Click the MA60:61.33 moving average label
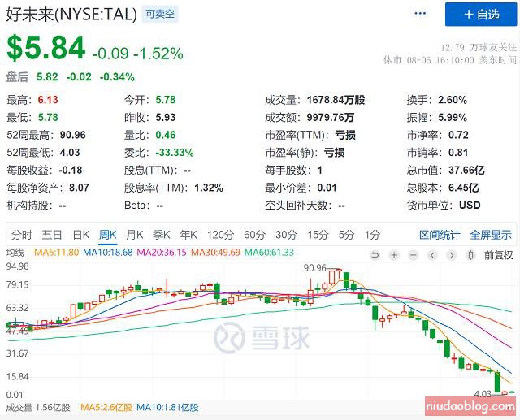 [x=269, y=253]
